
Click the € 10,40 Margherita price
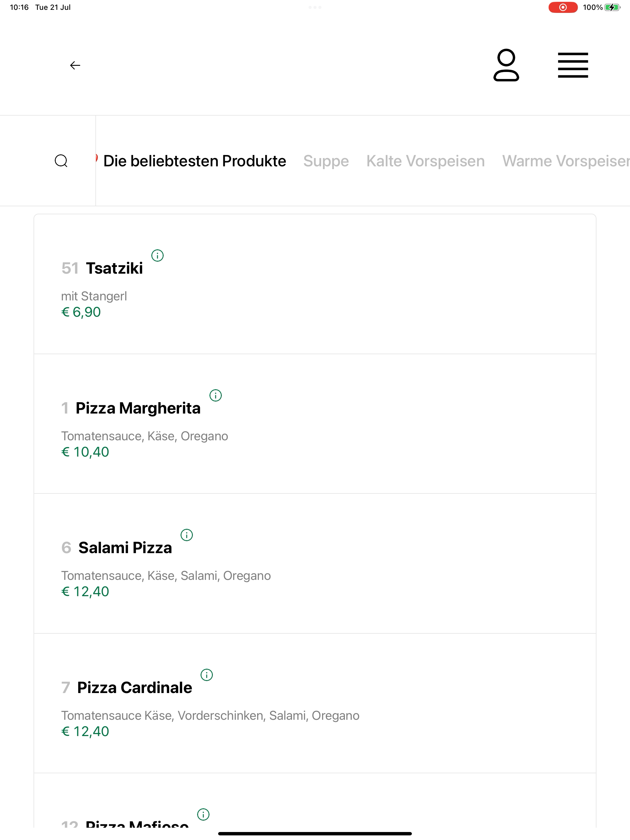click(85, 452)
